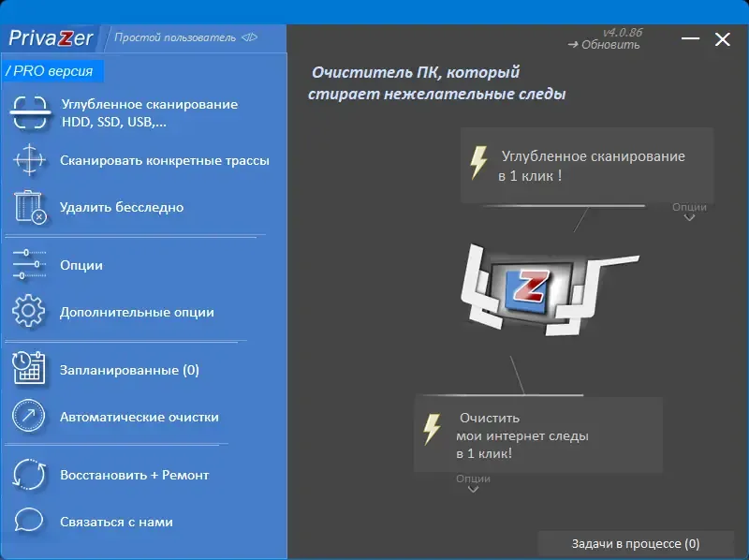Expand Опции under Очистить мои интернет следы

coord(472,482)
